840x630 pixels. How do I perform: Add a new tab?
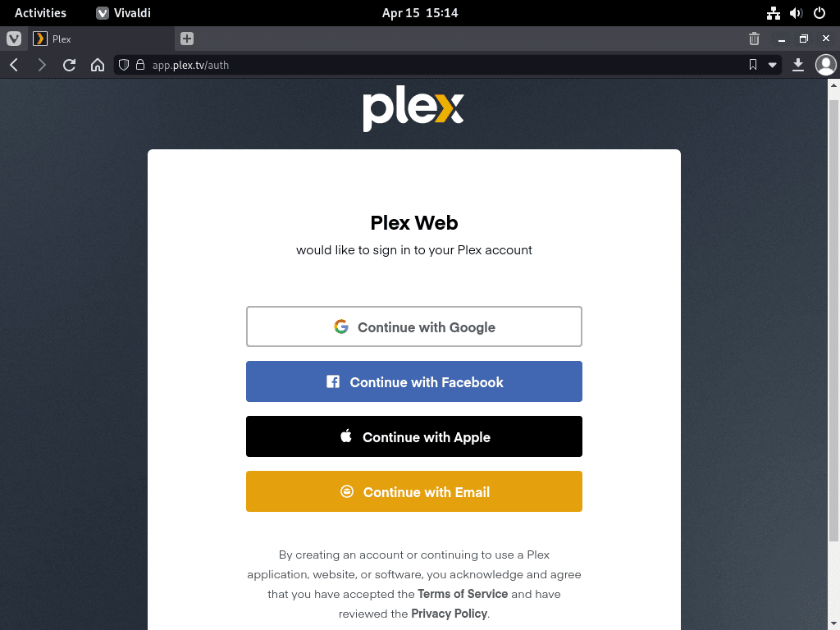(x=187, y=39)
